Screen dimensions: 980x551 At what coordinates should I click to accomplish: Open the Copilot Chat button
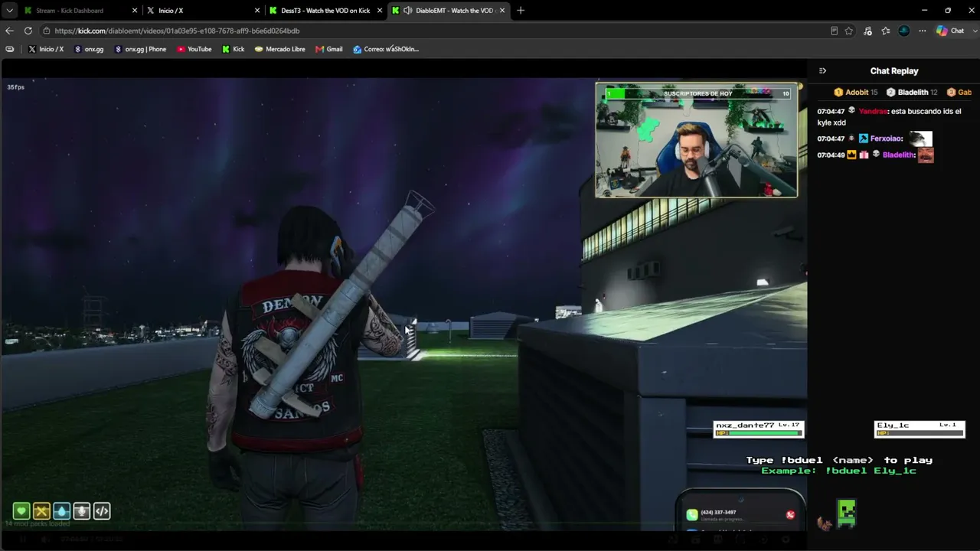point(950,31)
